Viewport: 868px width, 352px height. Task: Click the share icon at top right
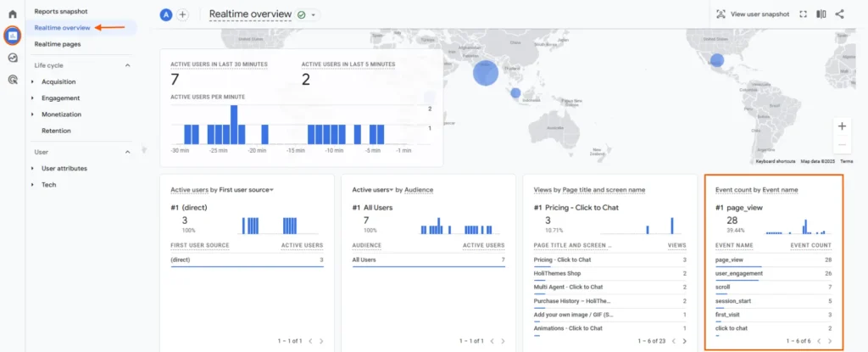click(839, 14)
